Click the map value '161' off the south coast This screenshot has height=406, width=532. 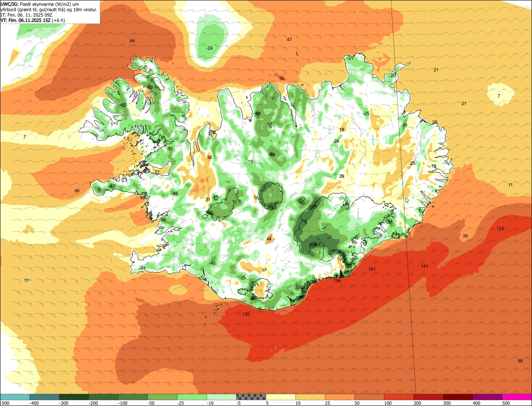tap(372, 269)
